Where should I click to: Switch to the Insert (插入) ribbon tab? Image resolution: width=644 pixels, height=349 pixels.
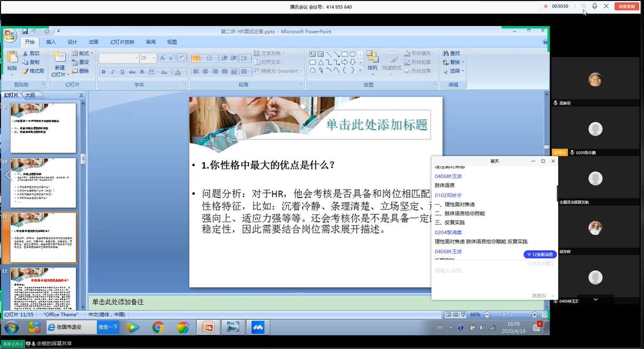coord(51,42)
